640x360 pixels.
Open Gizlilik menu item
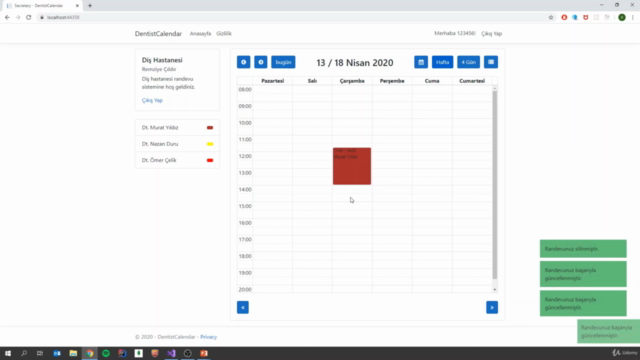click(x=224, y=33)
